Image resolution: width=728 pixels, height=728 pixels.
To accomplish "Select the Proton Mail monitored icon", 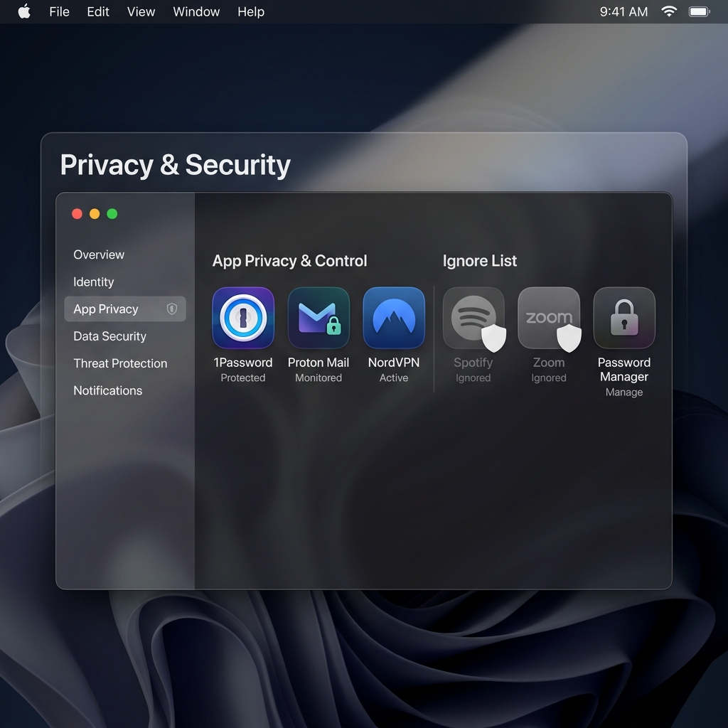I will coord(318,317).
